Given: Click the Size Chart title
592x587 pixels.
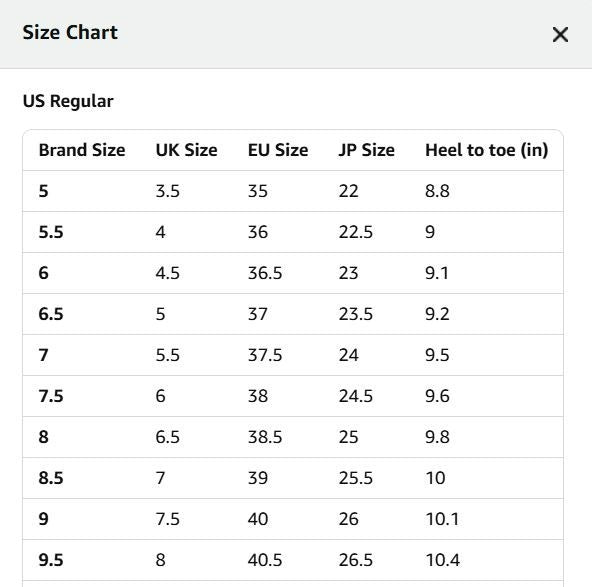Looking at the screenshot, I should (70, 32).
